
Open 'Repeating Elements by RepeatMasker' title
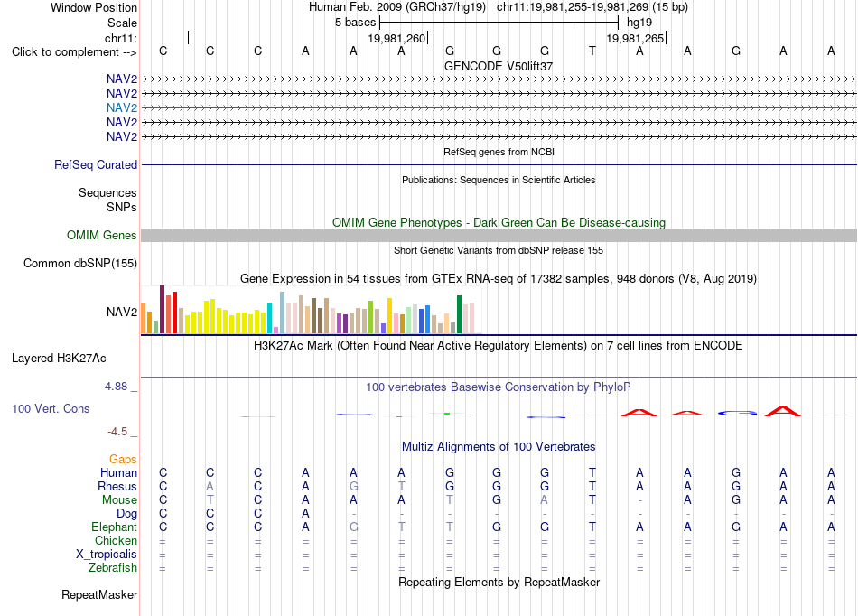pos(499,582)
